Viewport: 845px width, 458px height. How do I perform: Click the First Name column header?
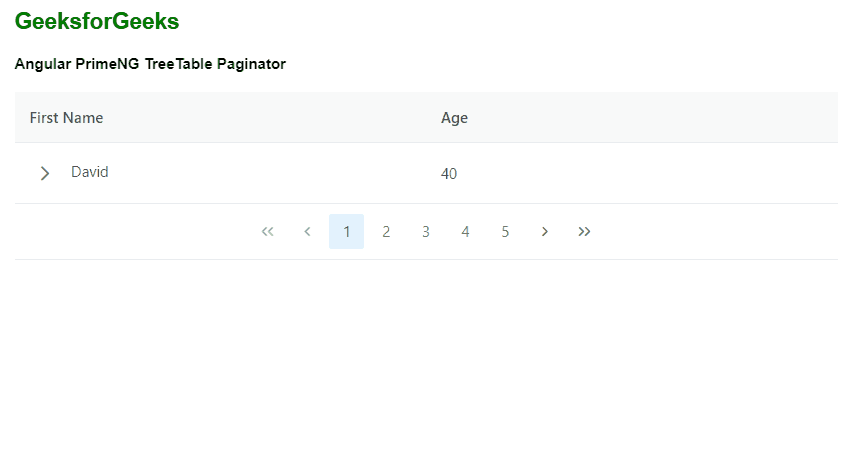66,118
